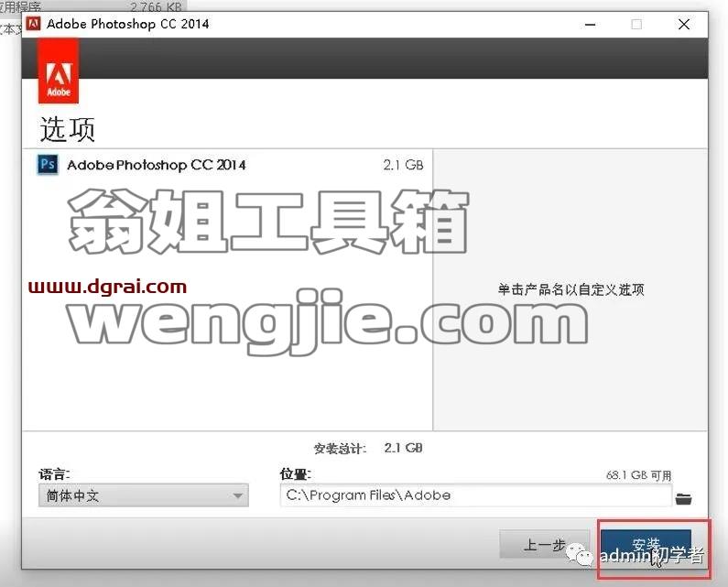Open the 简体中文 language dropdown
The height and width of the screenshot is (587, 728).
pyautogui.click(x=144, y=495)
